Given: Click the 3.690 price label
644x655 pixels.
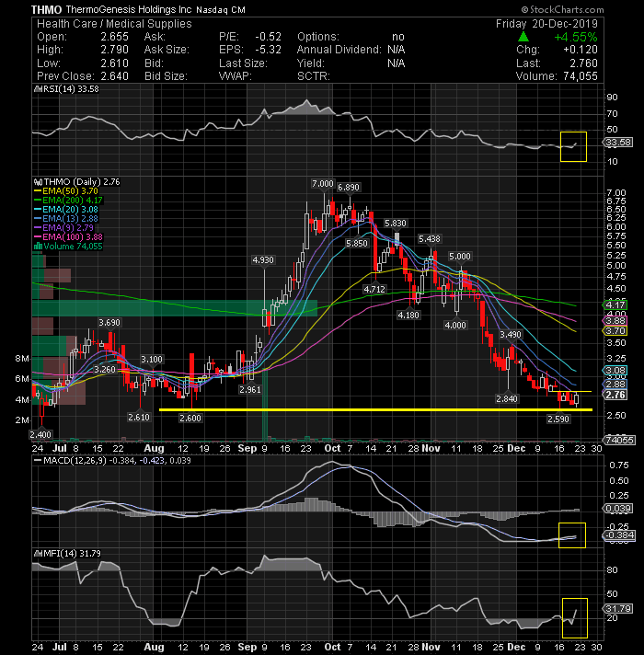Looking at the screenshot, I should click(109, 323).
